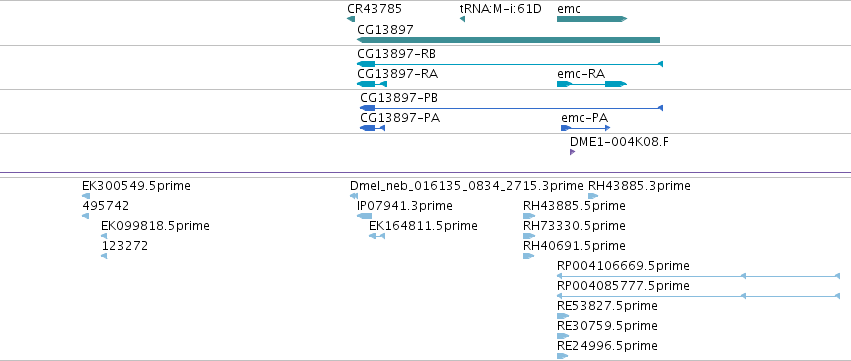Select the CG13897-PA protein glyph
The width and height of the screenshot is (851, 361).
pos(372,128)
